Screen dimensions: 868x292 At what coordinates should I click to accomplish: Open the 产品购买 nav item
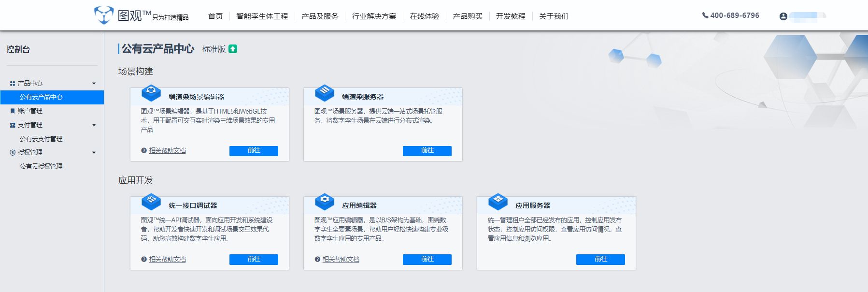pyautogui.click(x=468, y=16)
